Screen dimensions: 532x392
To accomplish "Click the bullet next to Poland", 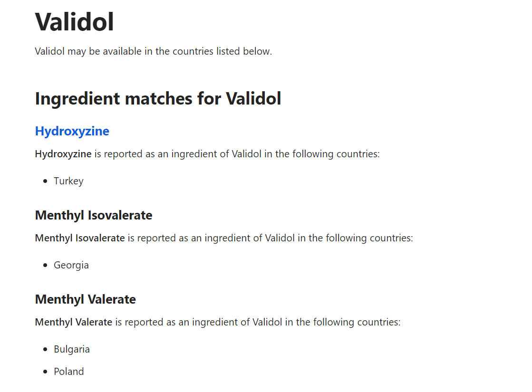I will [46, 372].
